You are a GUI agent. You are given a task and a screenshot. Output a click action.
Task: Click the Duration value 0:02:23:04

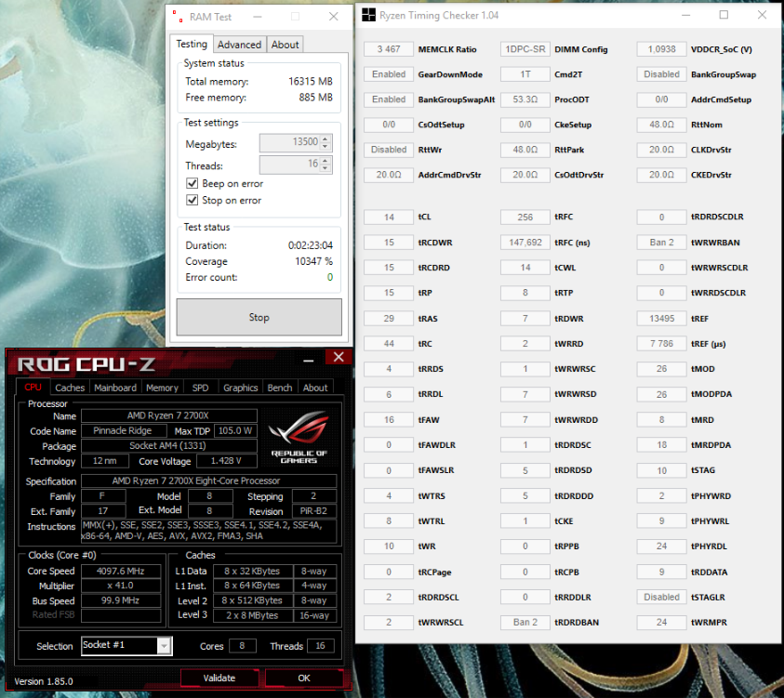point(311,245)
